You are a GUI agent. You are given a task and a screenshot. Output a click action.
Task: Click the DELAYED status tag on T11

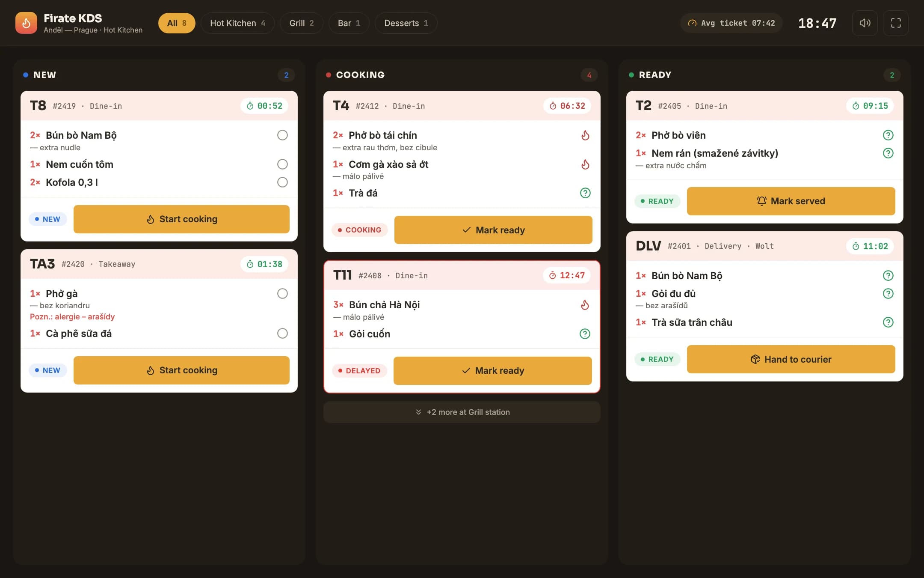pos(359,371)
